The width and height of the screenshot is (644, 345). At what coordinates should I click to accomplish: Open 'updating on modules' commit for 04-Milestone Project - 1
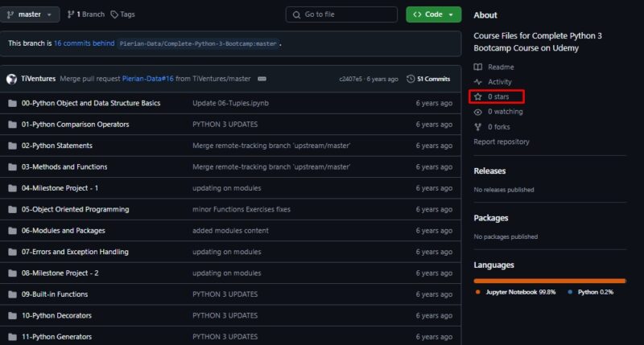(227, 188)
